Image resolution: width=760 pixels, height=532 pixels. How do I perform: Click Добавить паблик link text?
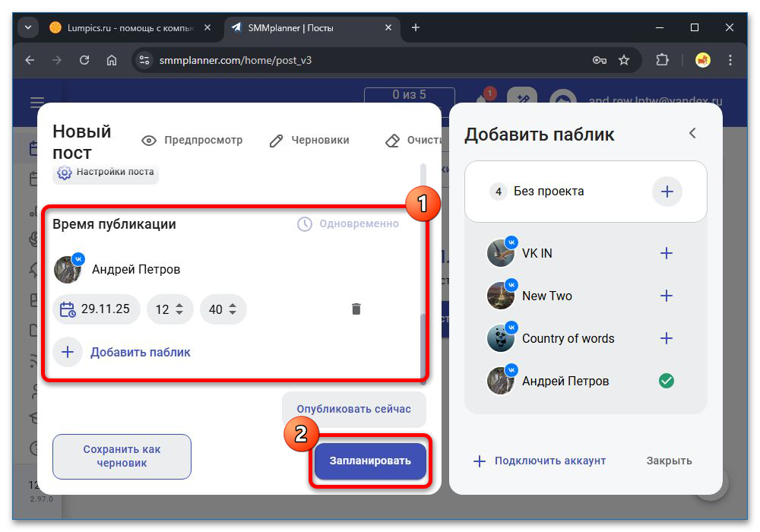click(141, 352)
